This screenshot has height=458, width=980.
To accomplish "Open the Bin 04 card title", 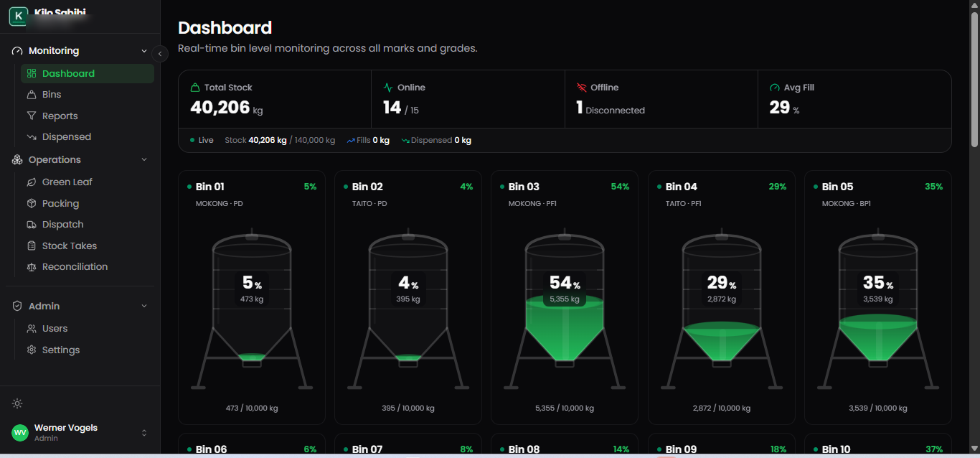I will click(681, 187).
